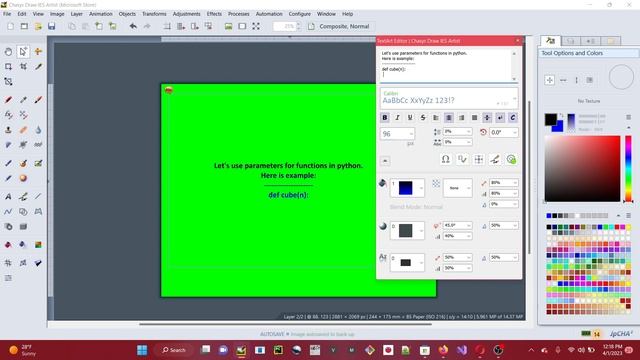Click the zoom percentage field in toolbar
640x360 pixels.
click(x=284, y=26)
